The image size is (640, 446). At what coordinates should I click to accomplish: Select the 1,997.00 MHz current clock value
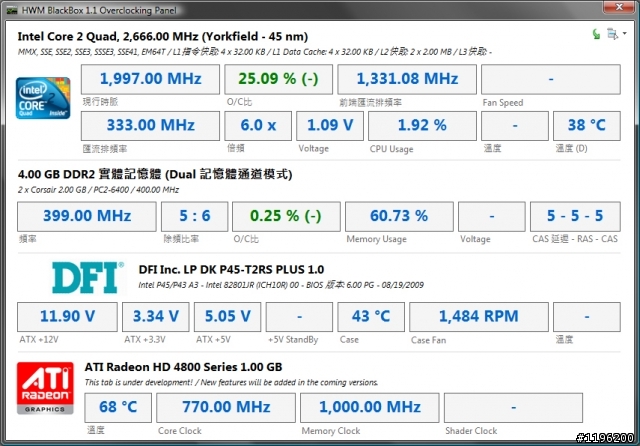coord(150,79)
